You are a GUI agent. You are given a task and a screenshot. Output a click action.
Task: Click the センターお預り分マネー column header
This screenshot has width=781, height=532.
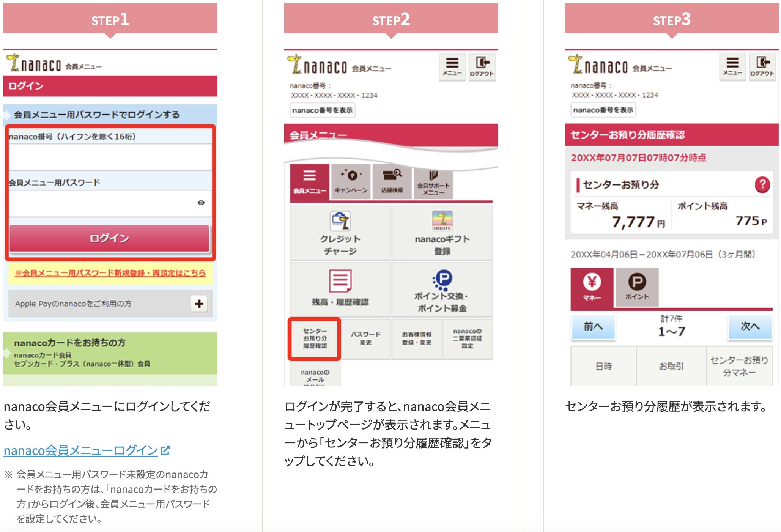click(x=740, y=366)
